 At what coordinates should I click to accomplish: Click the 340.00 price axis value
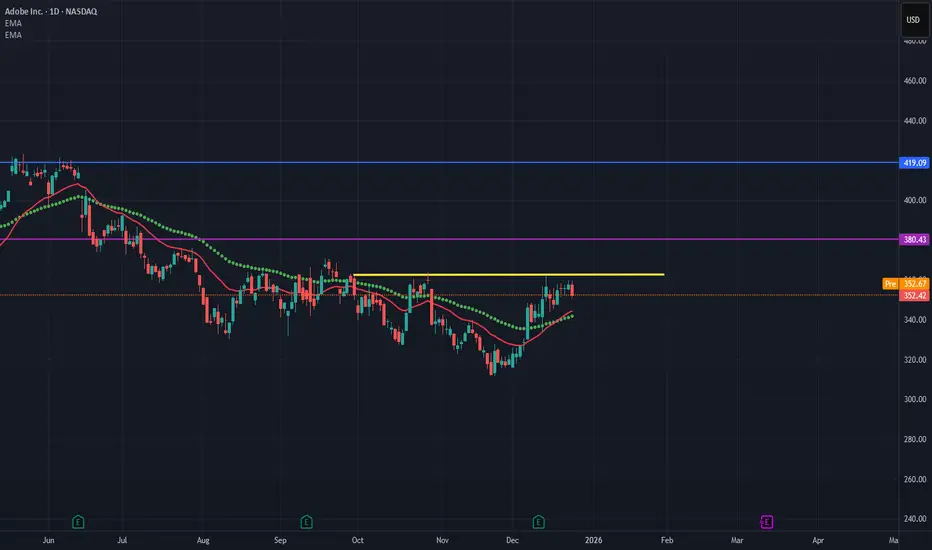point(915,320)
